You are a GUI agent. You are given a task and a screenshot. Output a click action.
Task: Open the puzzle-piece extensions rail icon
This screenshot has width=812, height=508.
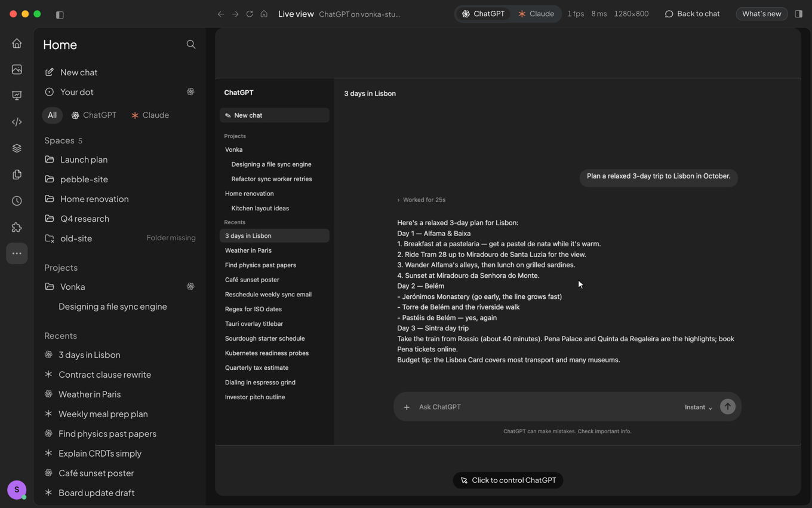coord(17,227)
